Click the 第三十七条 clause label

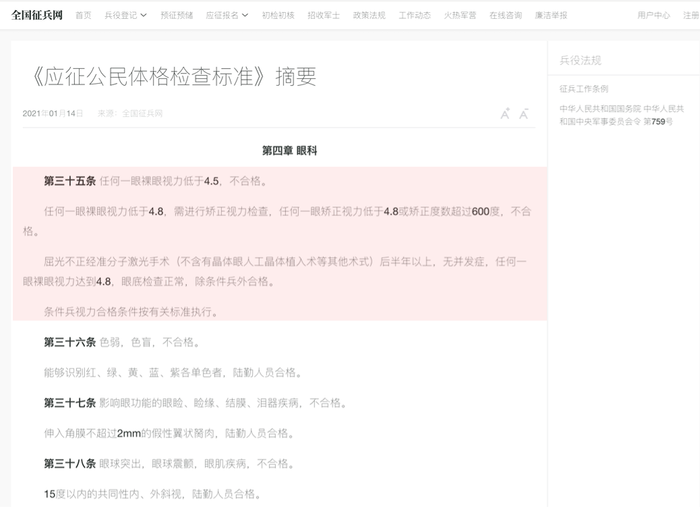(x=70, y=403)
